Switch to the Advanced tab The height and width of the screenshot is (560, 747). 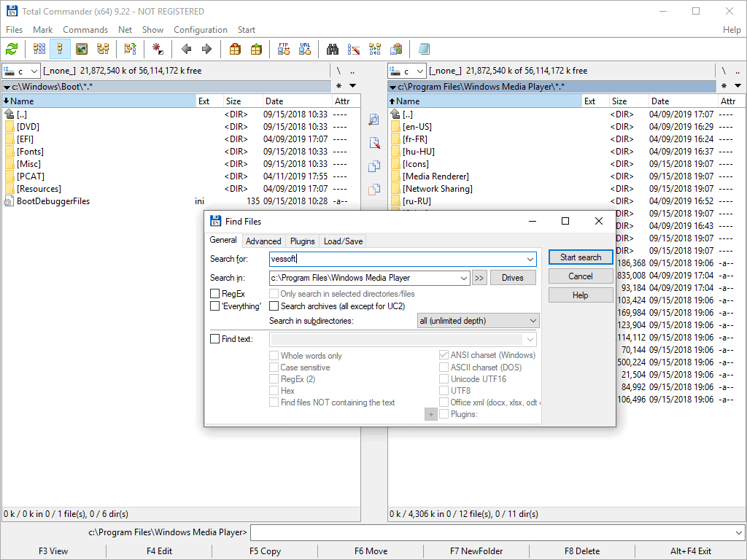pyautogui.click(x=263, y=241)
